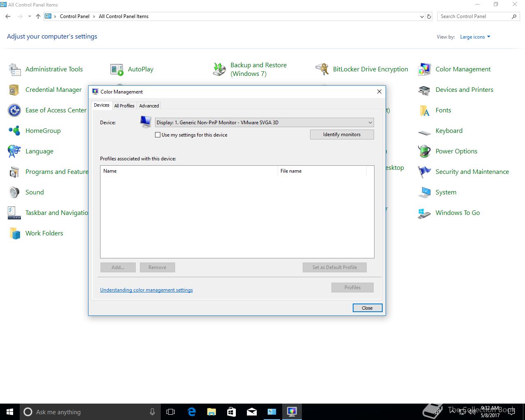Open Mail app from taskbar
Screen dimensions: 525x420
pyautogui.click(x=252, y=412)
